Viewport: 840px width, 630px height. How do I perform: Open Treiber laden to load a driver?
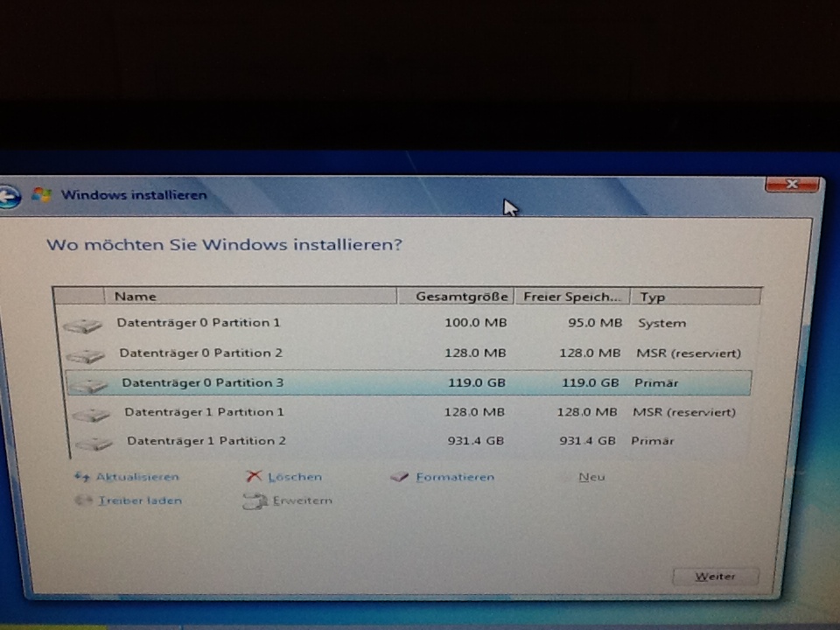[140, 500]
